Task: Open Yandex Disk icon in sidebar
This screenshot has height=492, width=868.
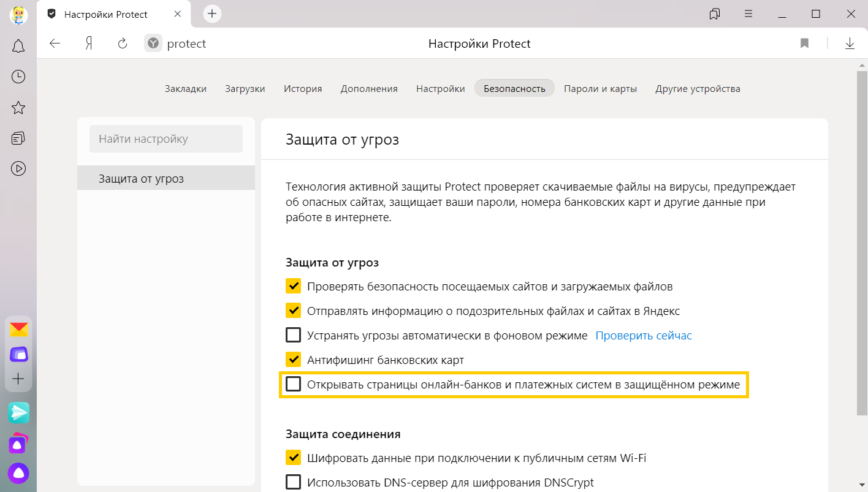Action: click(x=18, y=354)
